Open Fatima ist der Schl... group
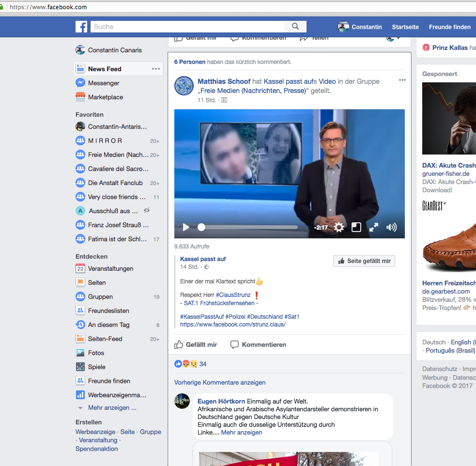The height and width of the screenshot is (466, 476). pyautogui.click(x=118, y=239)
